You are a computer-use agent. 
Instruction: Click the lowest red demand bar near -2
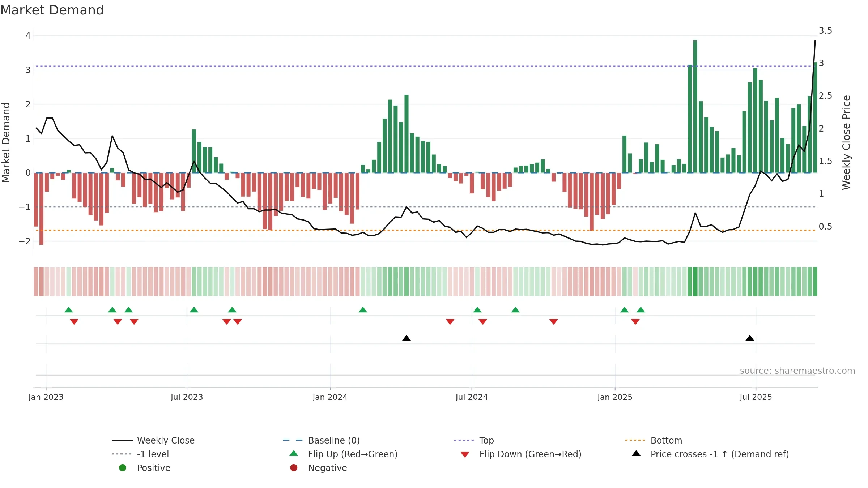tap(42, 209)
